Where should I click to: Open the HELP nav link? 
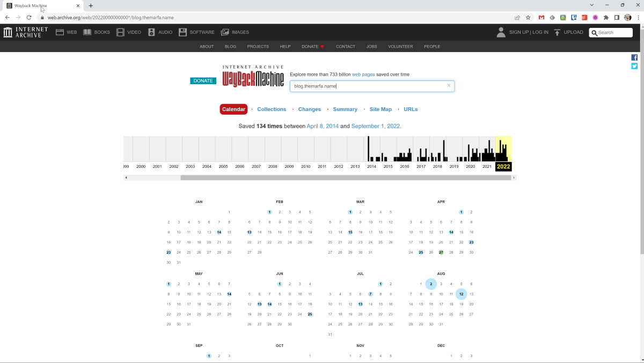[285, 47]
